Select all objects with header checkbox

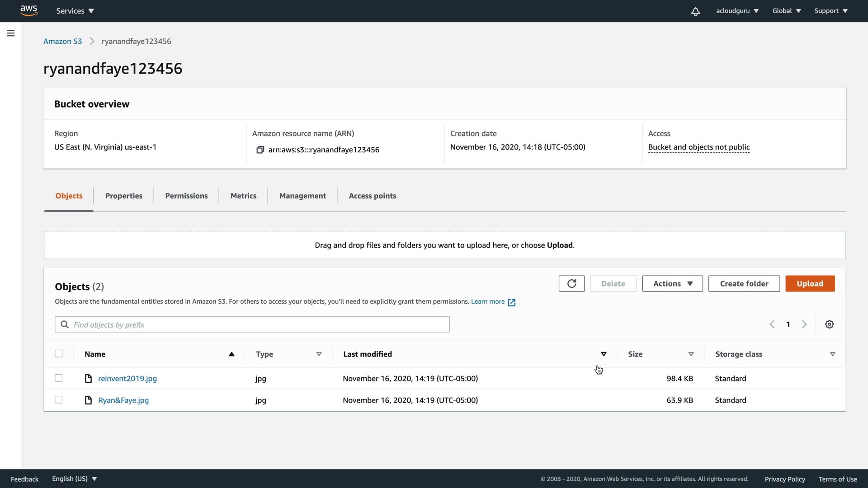[59, 354]
